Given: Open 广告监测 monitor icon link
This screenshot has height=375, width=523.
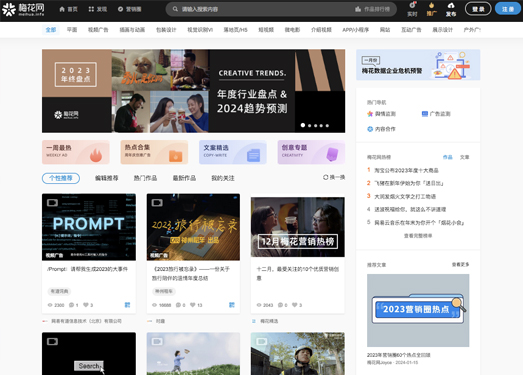Looking at the screenshot, I should (x=436, y=114).
